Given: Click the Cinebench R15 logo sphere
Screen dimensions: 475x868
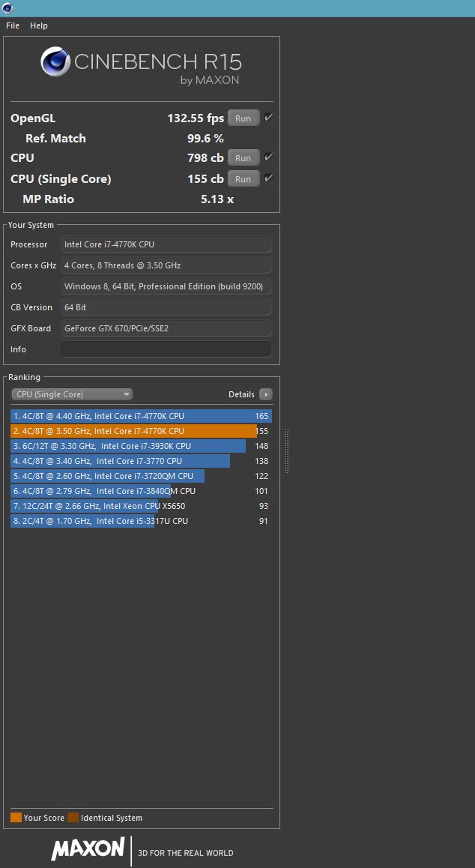Looking at the screenshot, I should pyautogui.click(x=55, y=61).
